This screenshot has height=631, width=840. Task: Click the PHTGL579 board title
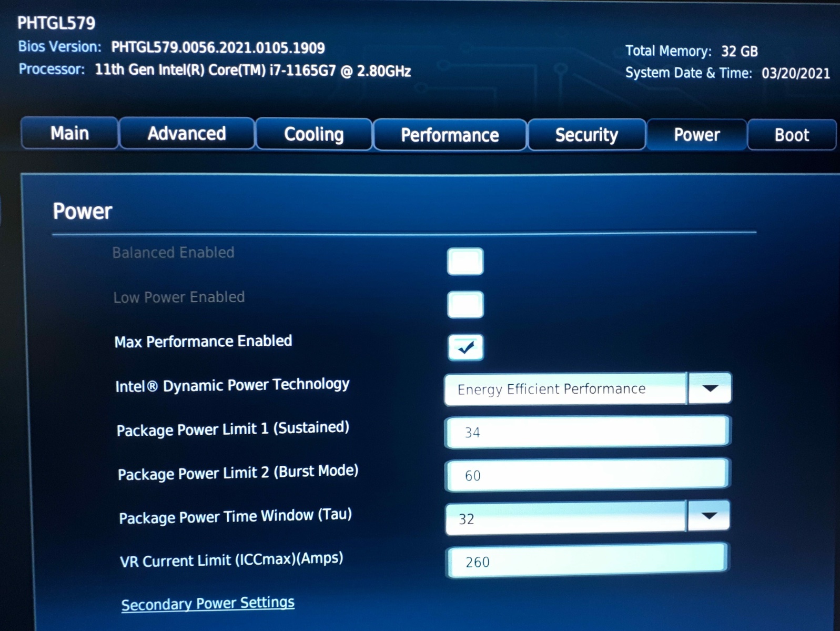click(x=56, y=23)
